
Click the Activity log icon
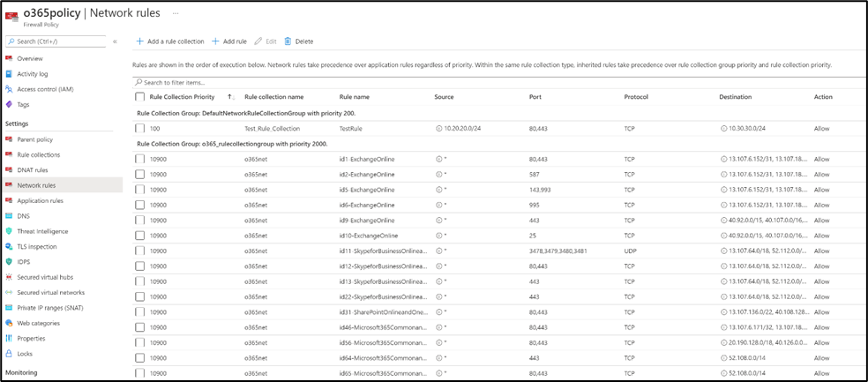(10, 74)
